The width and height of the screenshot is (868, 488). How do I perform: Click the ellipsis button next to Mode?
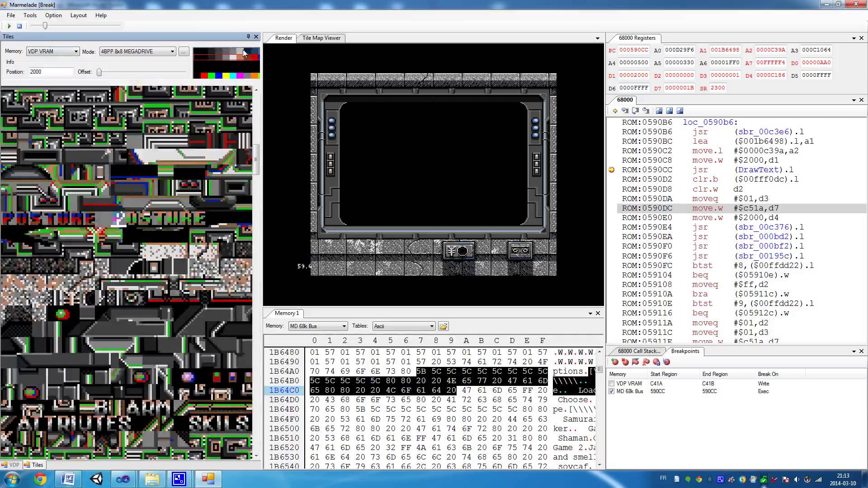click(x=183, y=52)
